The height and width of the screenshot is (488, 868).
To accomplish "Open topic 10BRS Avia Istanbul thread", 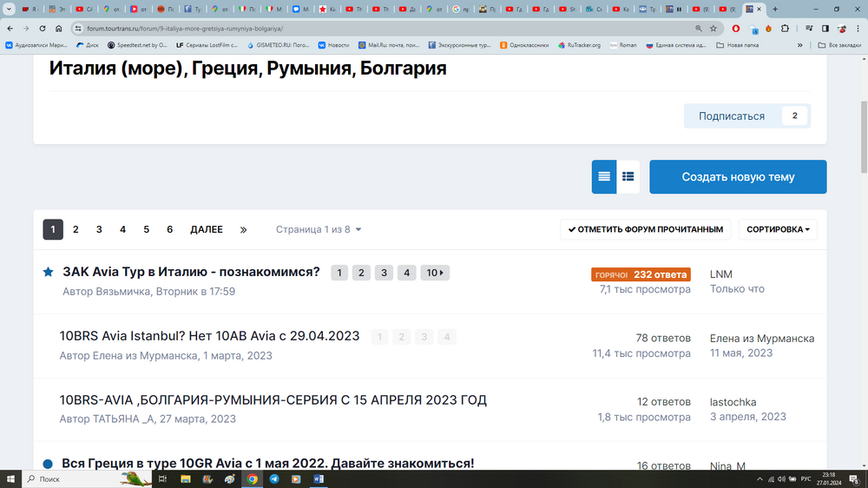I will point(209,336).
